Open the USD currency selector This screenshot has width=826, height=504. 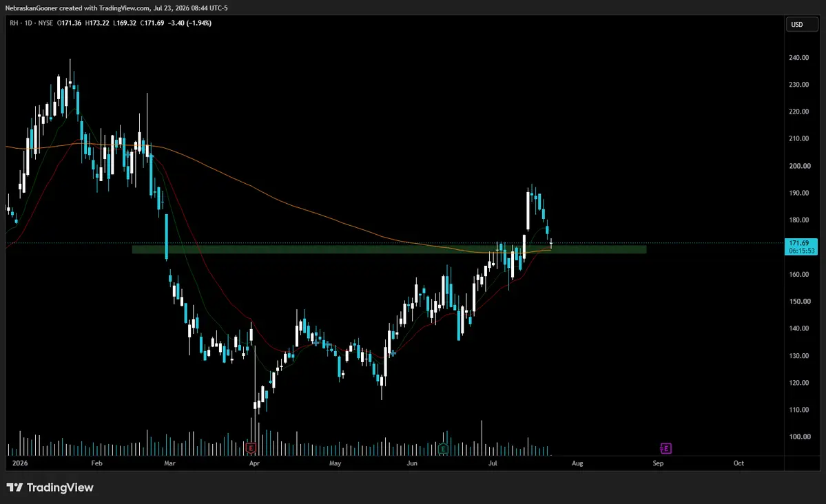click(x=802, y=24)
